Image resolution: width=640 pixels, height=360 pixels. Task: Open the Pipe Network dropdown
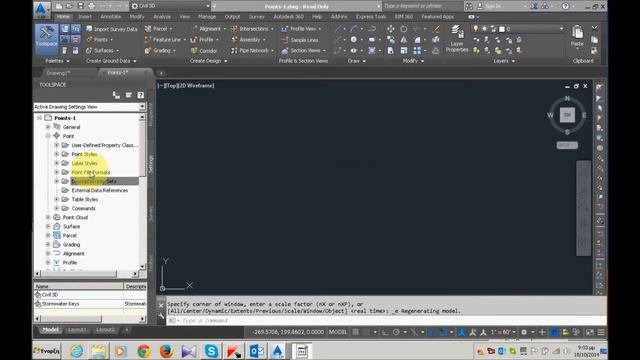pyautogui.click(x=252, y=50)
